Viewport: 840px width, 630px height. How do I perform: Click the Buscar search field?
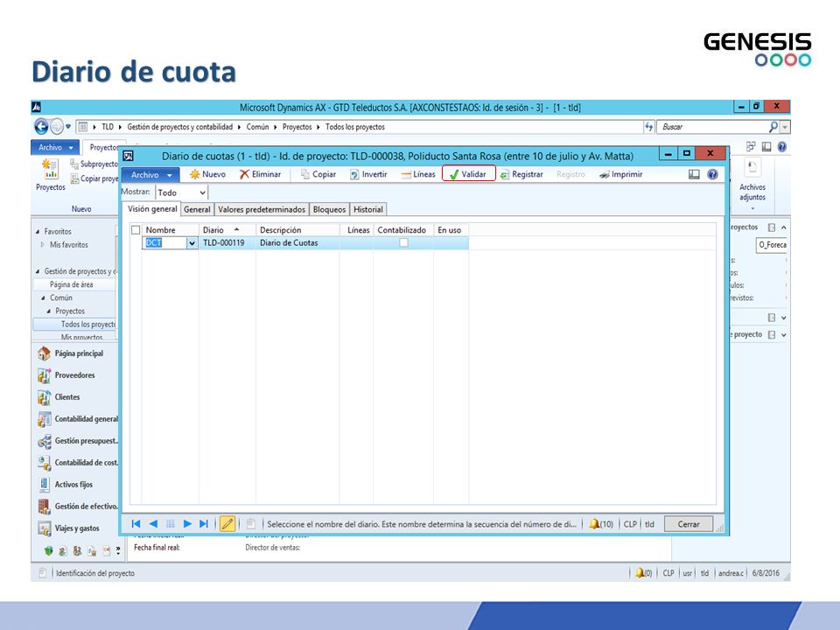click(x=712, y=127)
